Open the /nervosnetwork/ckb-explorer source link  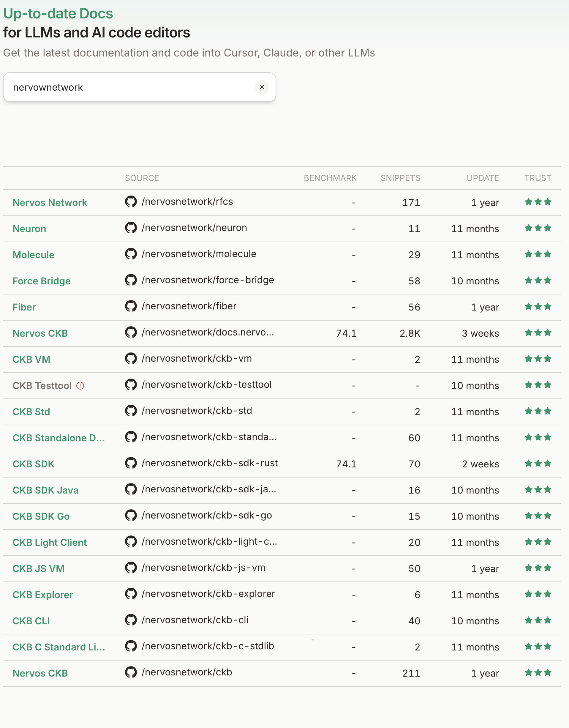point(208,594)
